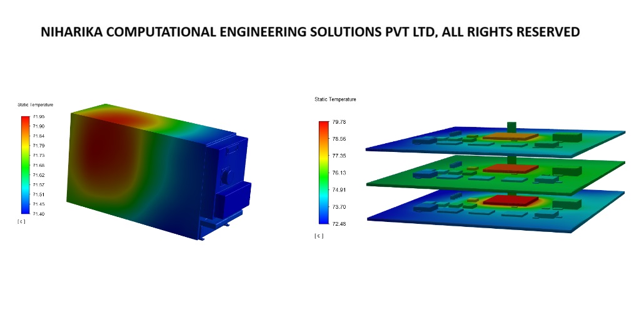Select the 71.84 legend value
Image resolution: width=644 pixels, height=332 pixels.
(x=39, y=136)
